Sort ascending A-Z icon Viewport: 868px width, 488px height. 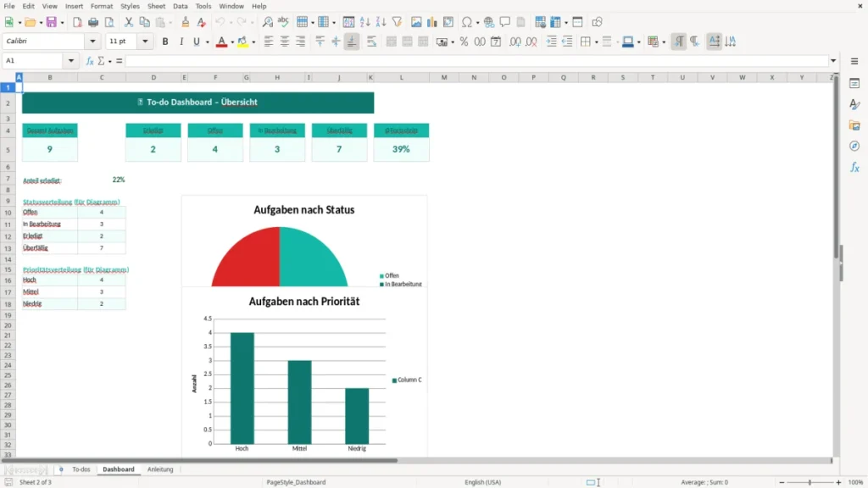[364, 22]
